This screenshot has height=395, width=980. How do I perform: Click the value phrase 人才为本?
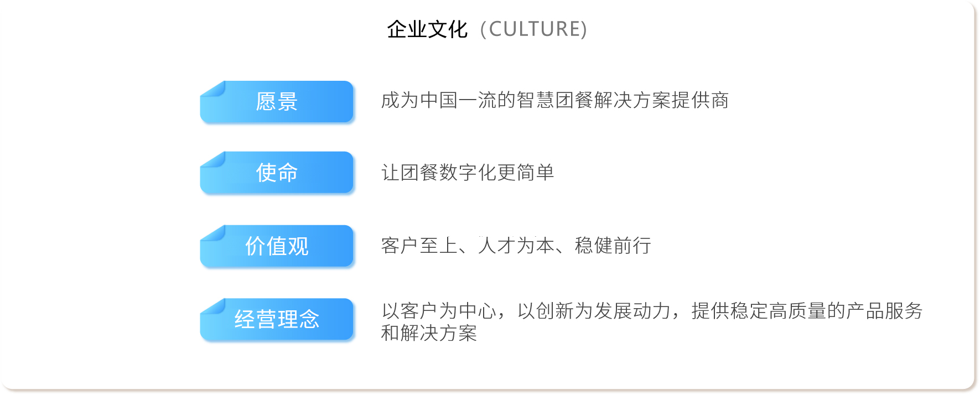click(516, 246)
